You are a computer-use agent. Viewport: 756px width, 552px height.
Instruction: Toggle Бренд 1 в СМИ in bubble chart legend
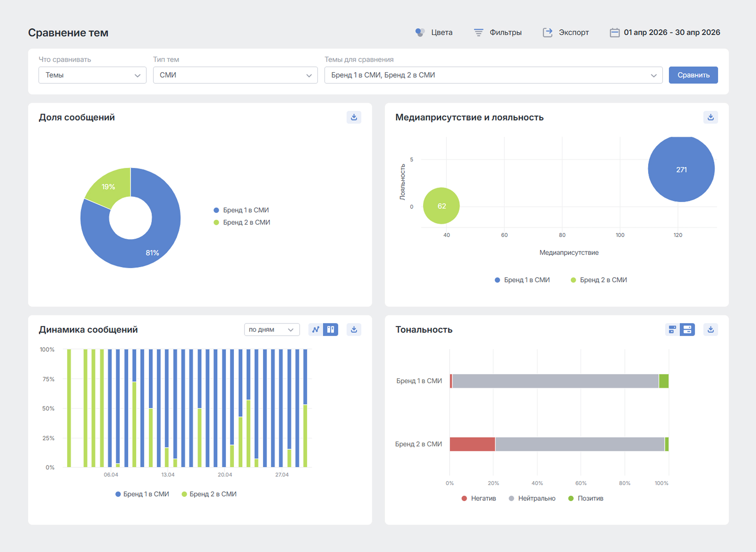[522, 280]
